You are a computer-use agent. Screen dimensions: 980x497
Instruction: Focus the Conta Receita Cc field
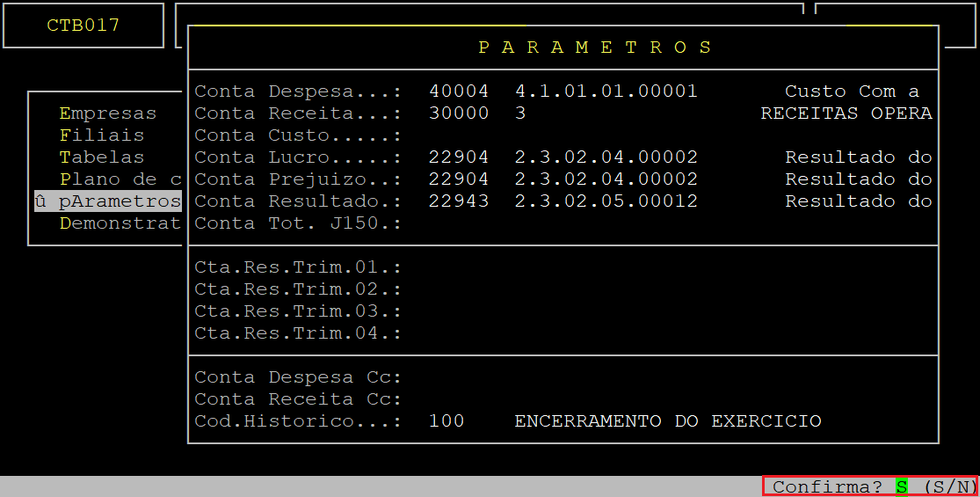point(459,399)
